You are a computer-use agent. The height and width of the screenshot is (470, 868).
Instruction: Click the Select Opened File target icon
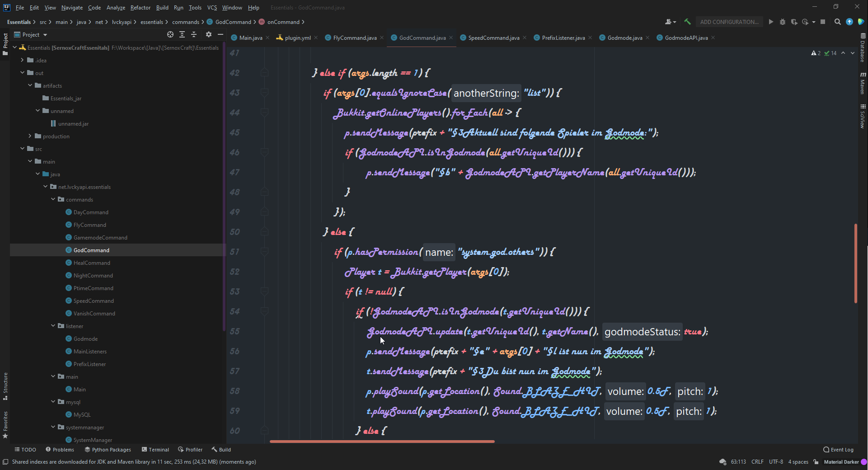click(x=170, y=34)
